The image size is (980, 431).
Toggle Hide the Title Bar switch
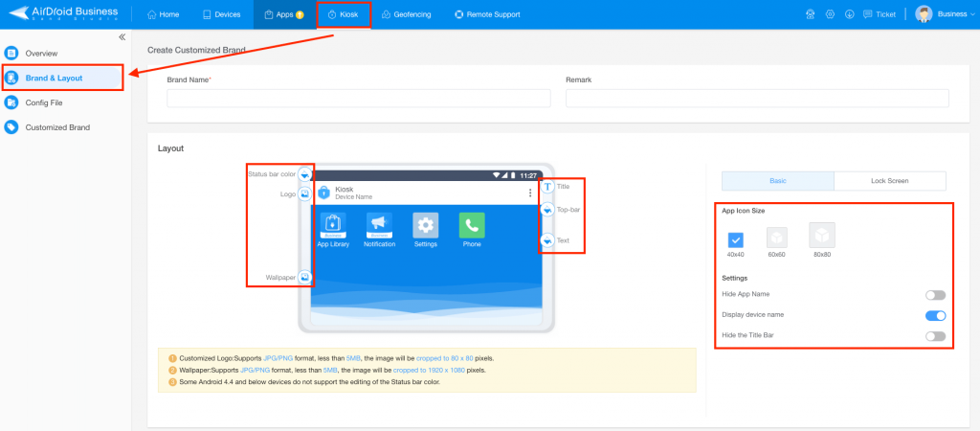pos(936,336)
